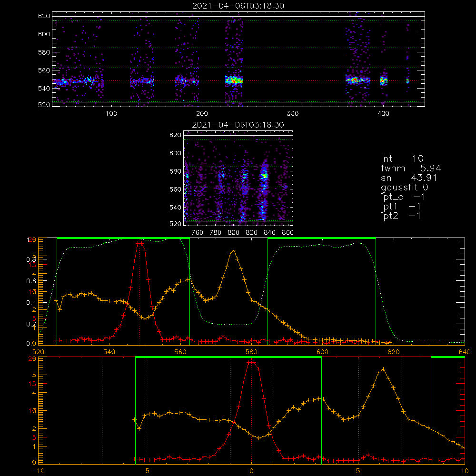Screen dimensions: 476x476
Task: Click x-axis label 400 under top spectrogram
Action: 383,114
